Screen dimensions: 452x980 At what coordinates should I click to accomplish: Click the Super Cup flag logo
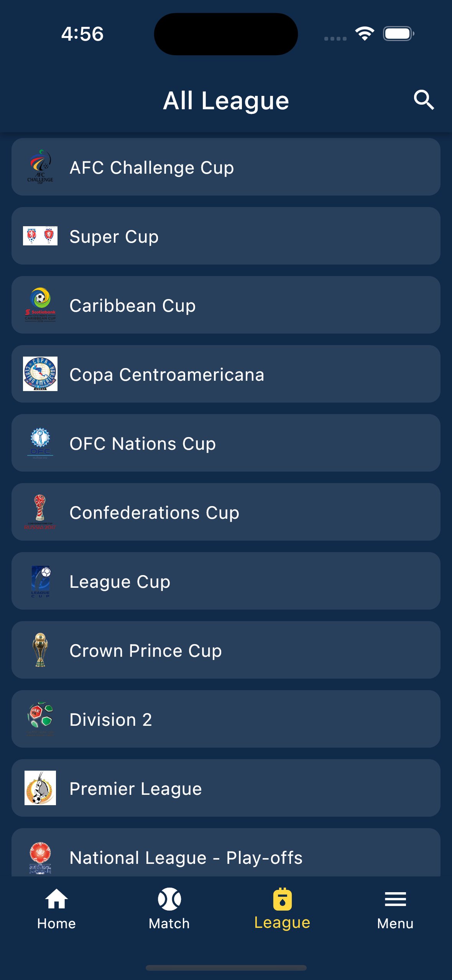40,236
